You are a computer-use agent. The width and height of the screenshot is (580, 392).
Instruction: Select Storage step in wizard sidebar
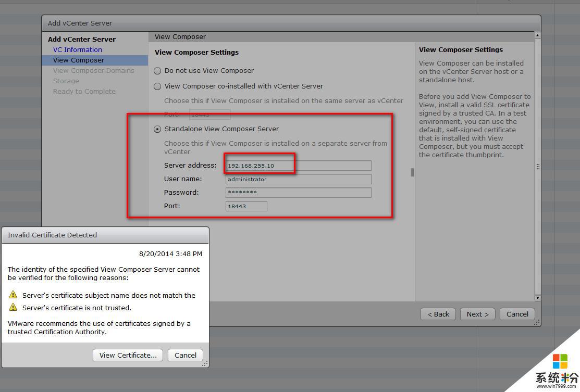pyautogui.click(x=66, y=81)
